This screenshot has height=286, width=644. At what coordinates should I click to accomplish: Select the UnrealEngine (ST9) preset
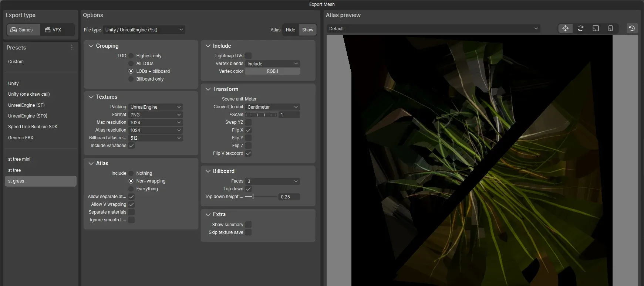pos(28,116)
